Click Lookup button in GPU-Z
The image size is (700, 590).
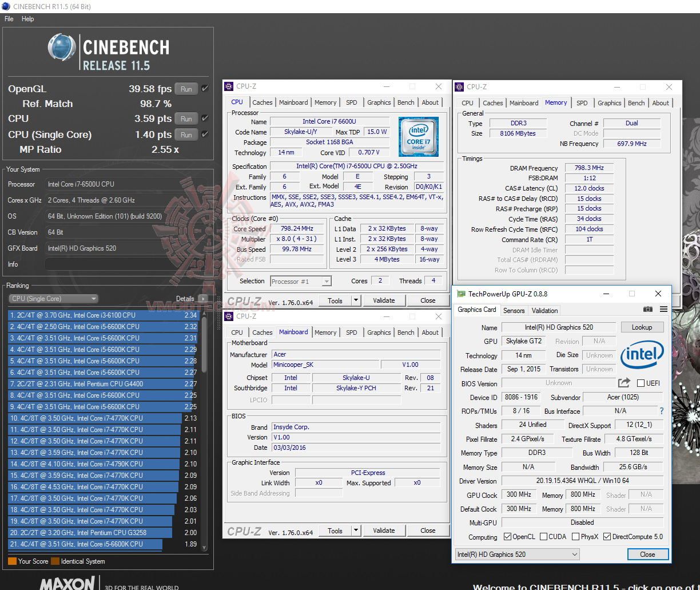pyautogui.click(x=642, y=327)
